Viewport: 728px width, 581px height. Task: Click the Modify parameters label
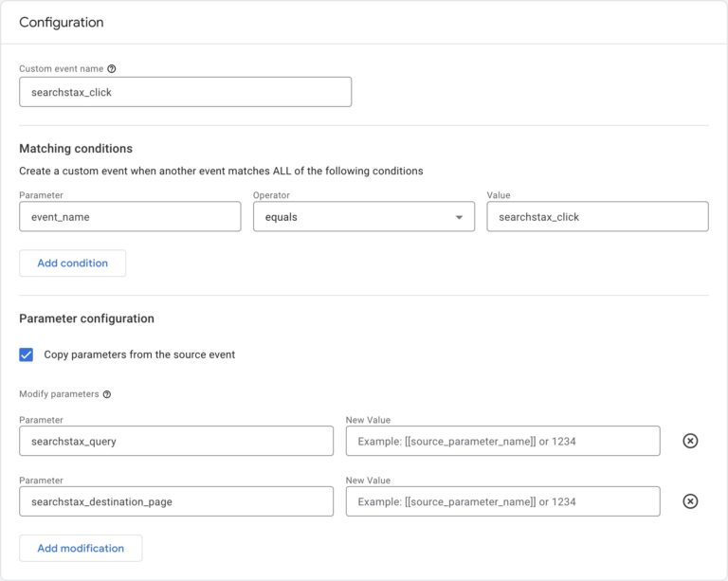(x=59, y=394)
